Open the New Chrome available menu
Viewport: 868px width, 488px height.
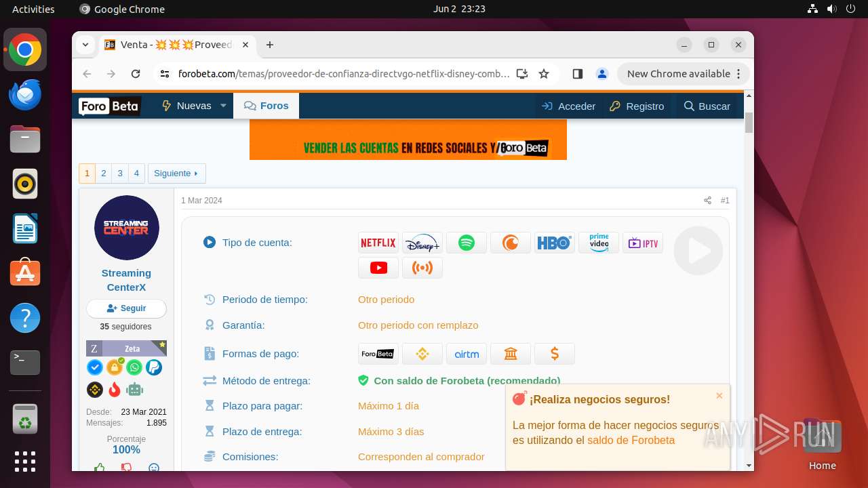click(x=684, y=74)
